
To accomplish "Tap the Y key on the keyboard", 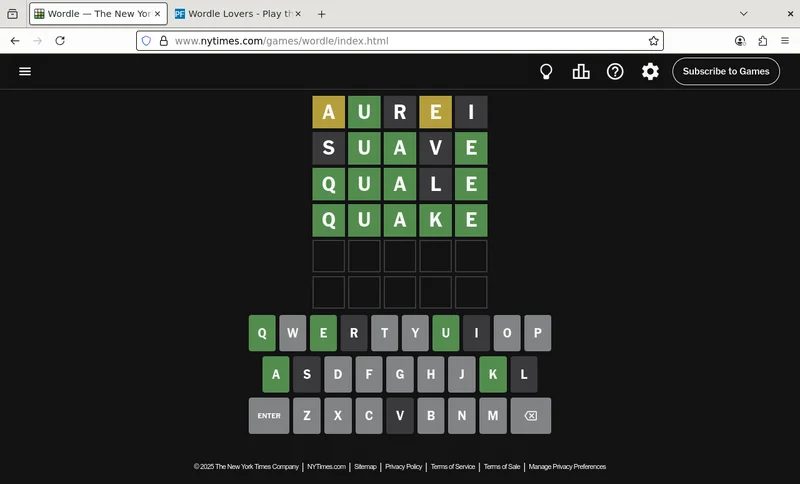I will click(x=415, y=333).
